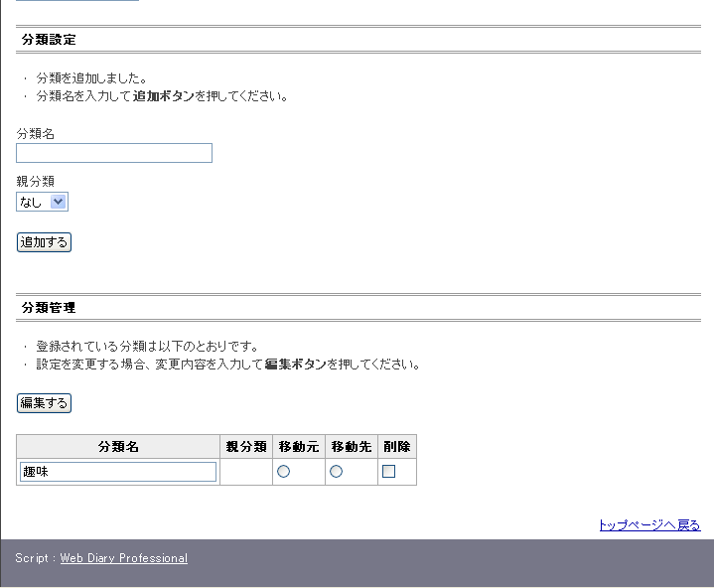This screenshot has height=588, width=714.
Task: Click the 趣味 category name field
Action: pyautogui.click(x=118, y=472)
